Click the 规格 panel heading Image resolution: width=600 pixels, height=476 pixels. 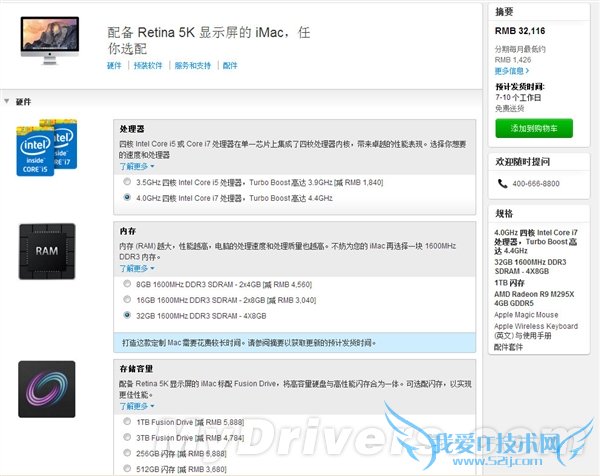tap(504, 214)
